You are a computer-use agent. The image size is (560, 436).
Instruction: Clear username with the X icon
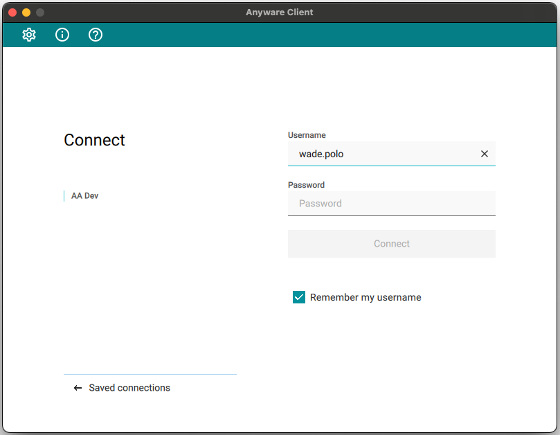[x=484, y=154]
